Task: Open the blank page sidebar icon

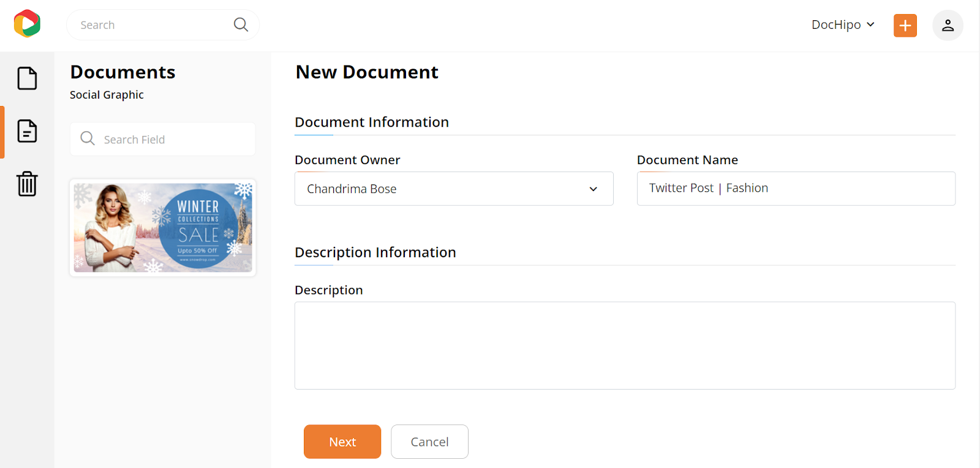Action: pyautogui.click(x=27, y=78)
